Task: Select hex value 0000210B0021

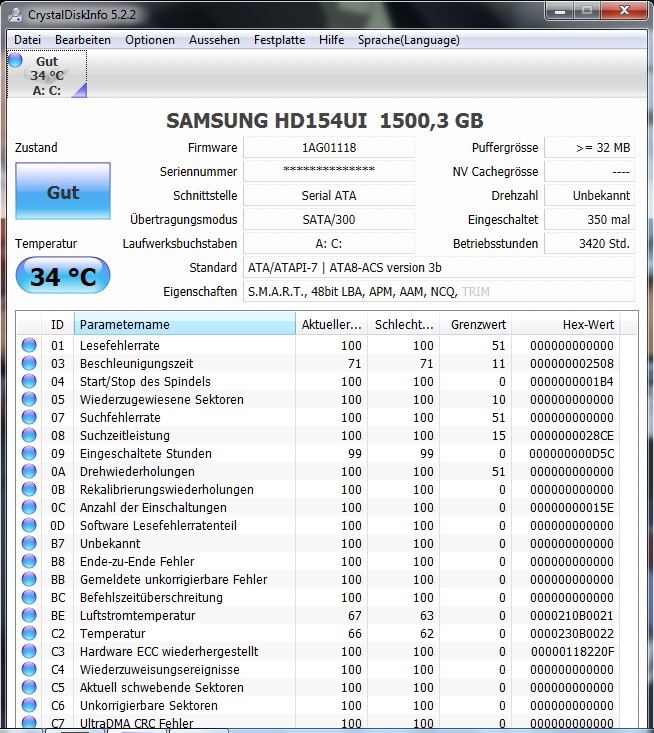Action: click(x=572, y=615)
